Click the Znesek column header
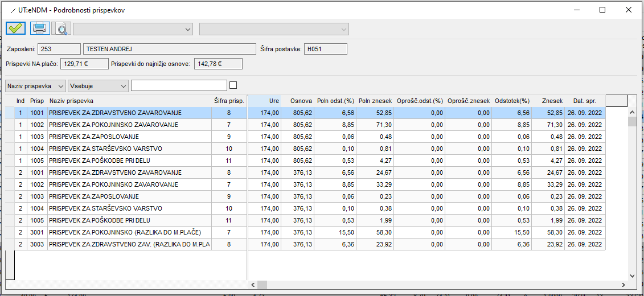The height and width of the screenshot is (296, 644). click(x=548, y=101)
